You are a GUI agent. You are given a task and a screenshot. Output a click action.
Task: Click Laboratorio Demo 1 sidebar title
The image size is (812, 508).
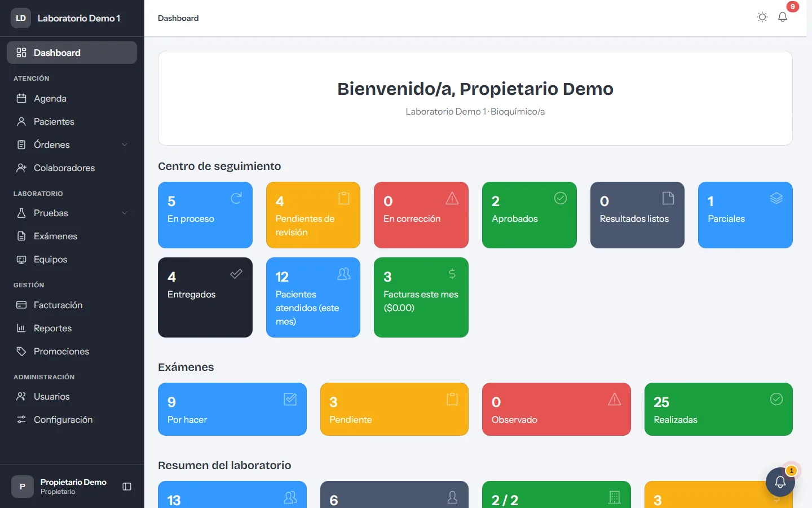point(79,18)
